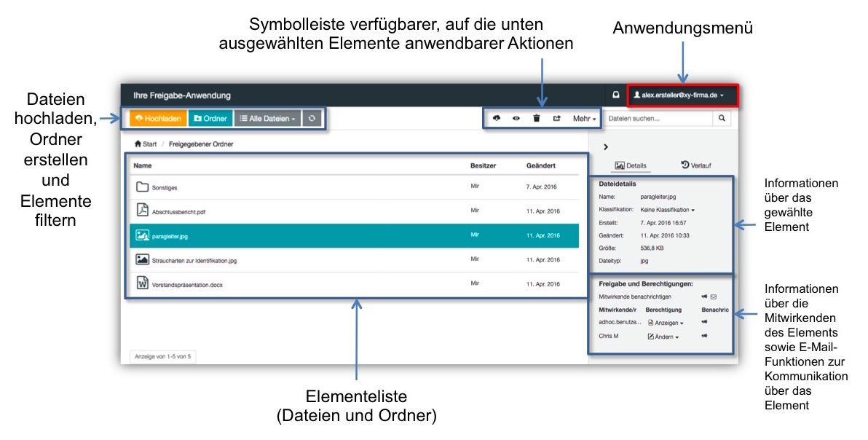This screenshot has width=868, height=440.
Task: Switch to the Details tab
Action: pos(631,165)
